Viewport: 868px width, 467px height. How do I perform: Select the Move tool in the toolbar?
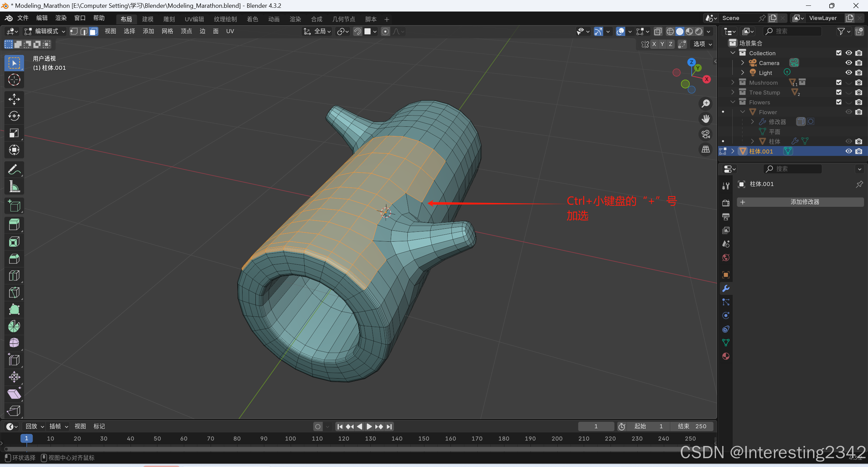[x=14, y=99]
